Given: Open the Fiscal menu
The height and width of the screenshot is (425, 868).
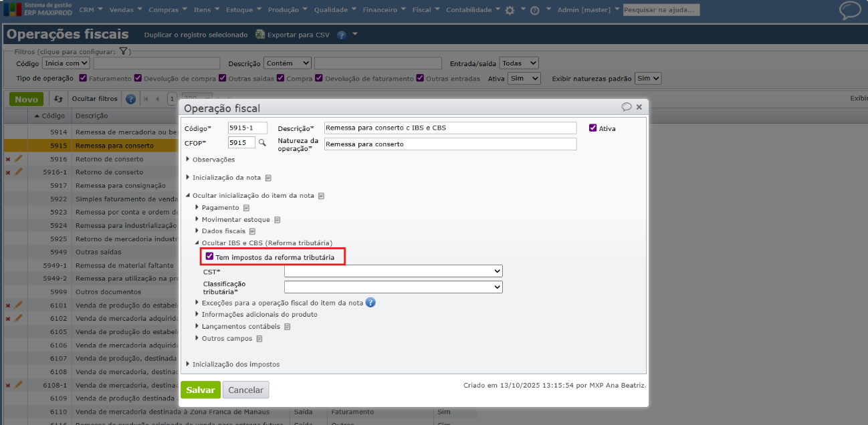Looking at the screenshot, I should pyautogui.click(x=426, y=10).
